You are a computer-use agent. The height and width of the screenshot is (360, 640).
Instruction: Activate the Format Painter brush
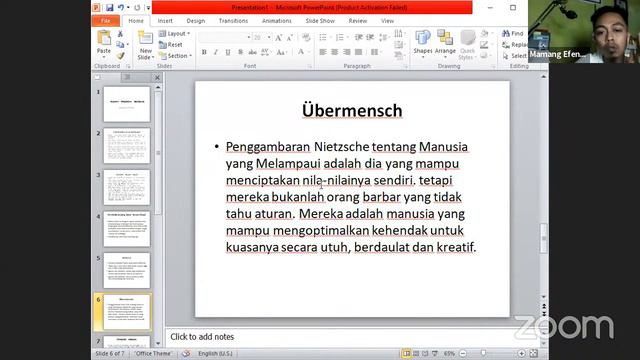(120, 56)
